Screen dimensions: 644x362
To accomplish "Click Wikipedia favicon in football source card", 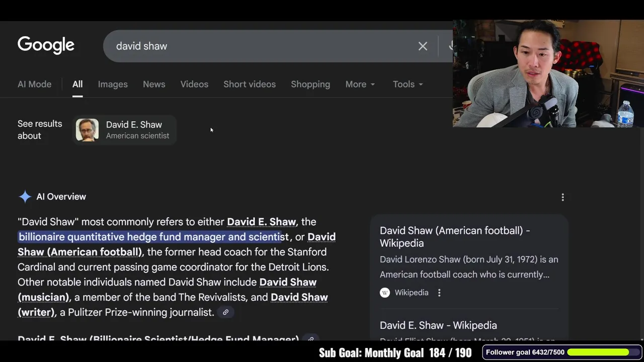I will tap(385, 293).
